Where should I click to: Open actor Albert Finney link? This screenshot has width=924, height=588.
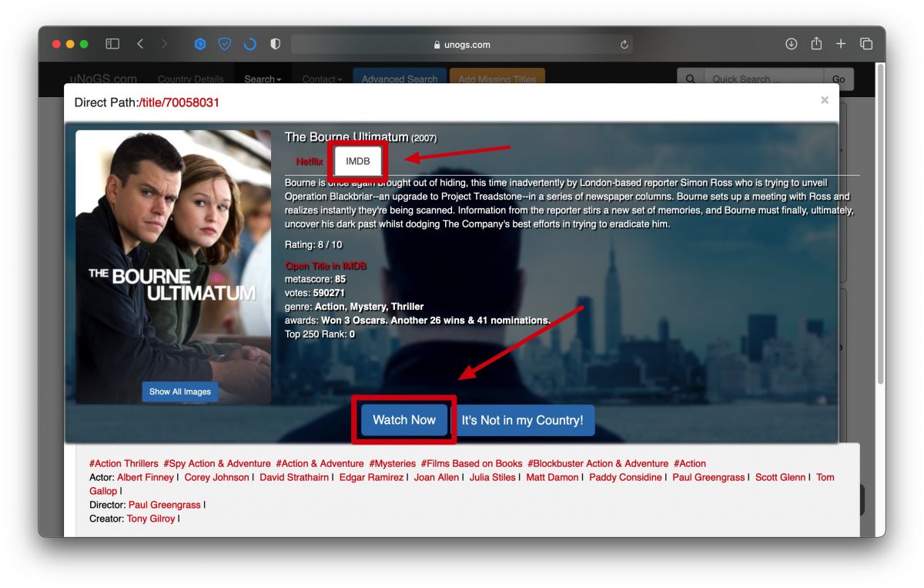[146, 478]
